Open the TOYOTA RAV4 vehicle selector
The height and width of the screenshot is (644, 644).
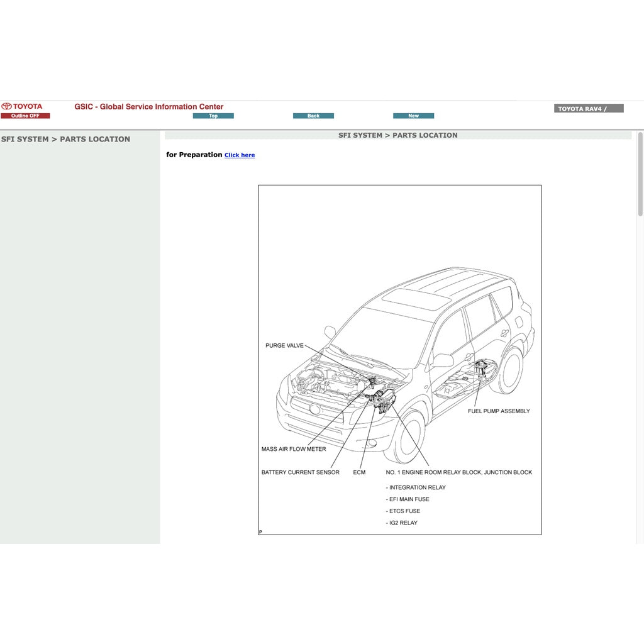click(587, 108)
